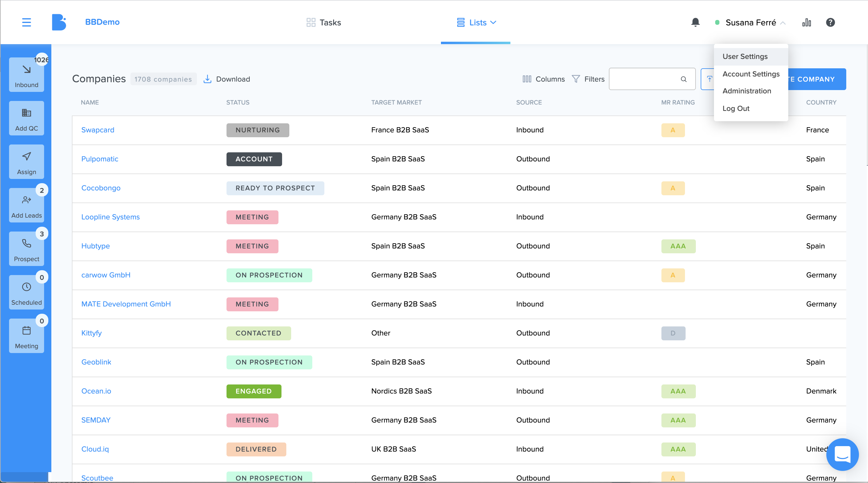Go to the Tasks tab

coord(323,22)
